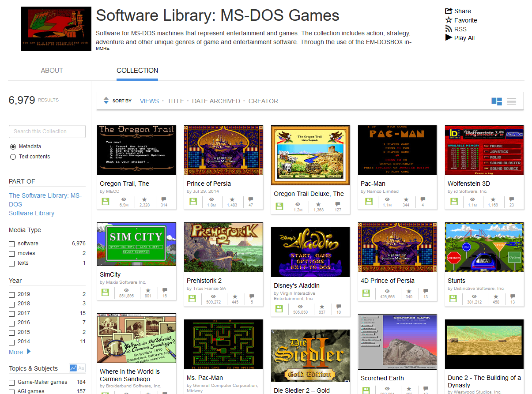
Task: Open Dune 2 title link
Action: tap(484, 381)
